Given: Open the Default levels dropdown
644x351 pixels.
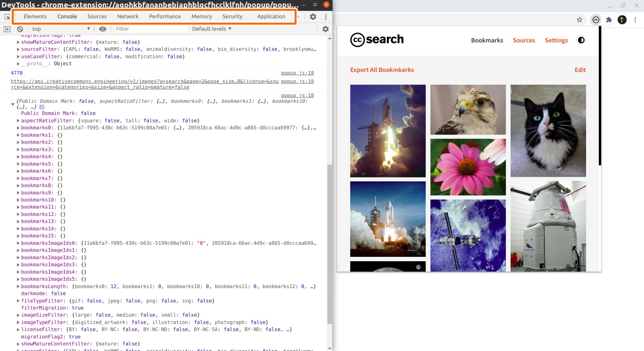Looking at the screenshot, I should click(x=211, y=29).
